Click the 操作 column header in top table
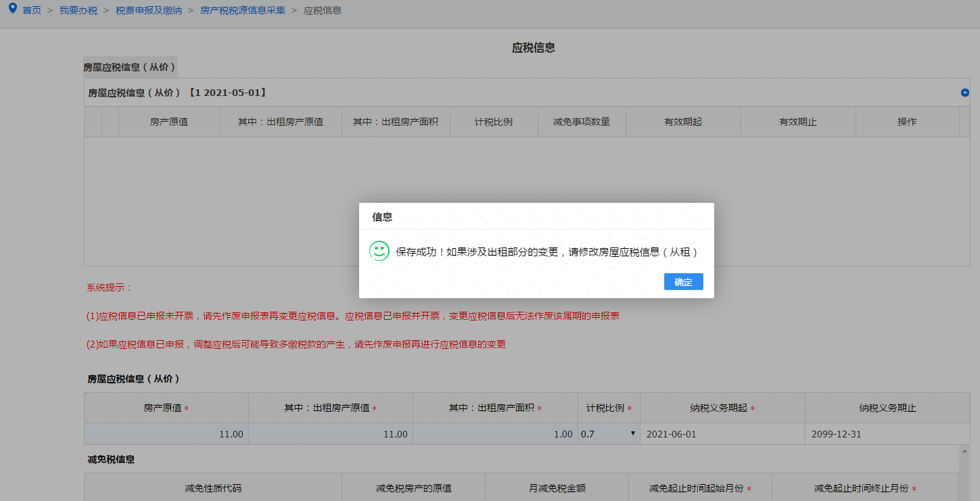The height and width of the screenshot is (501, 980). (906, 122)
